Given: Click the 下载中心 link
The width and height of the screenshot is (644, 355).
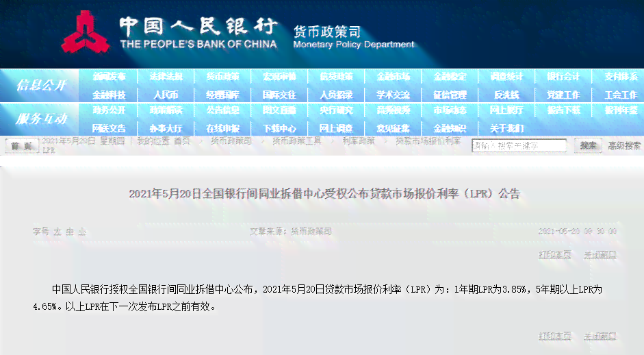Looking at the screenshot, I should click(x=279, y=128).
